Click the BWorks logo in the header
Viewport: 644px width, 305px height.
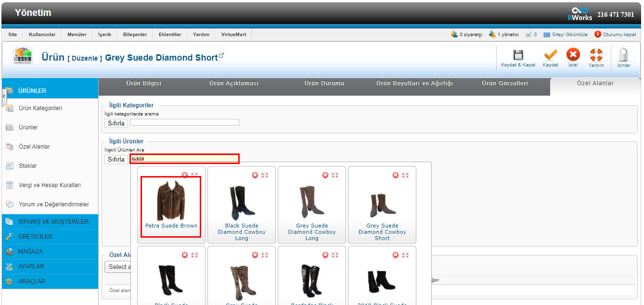click(580, 14)
